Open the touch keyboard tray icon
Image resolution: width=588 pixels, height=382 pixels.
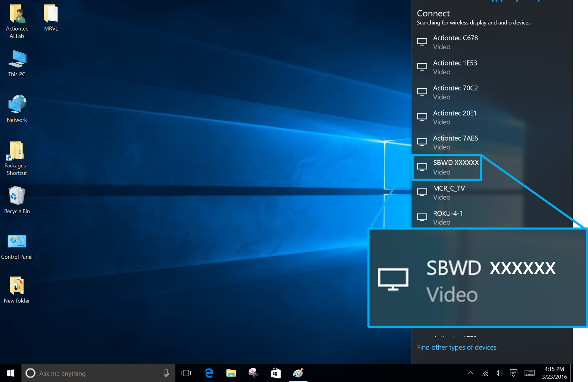[529, 373]
